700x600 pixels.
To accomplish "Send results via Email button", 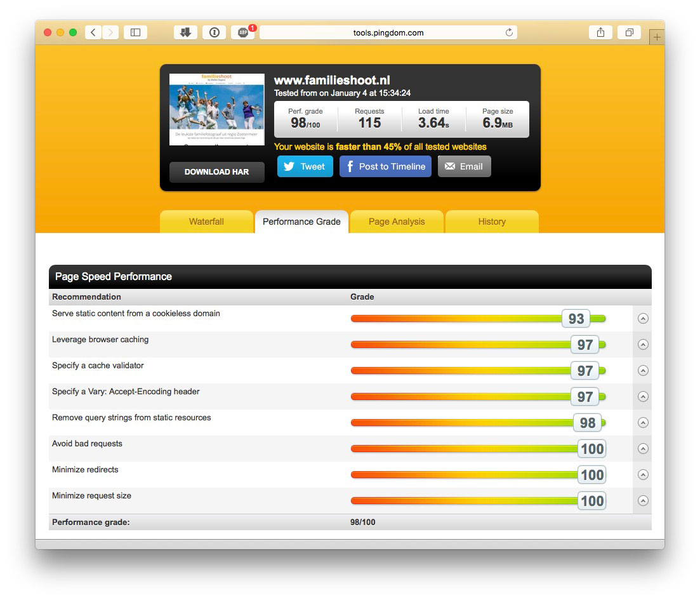I will 465,166.
